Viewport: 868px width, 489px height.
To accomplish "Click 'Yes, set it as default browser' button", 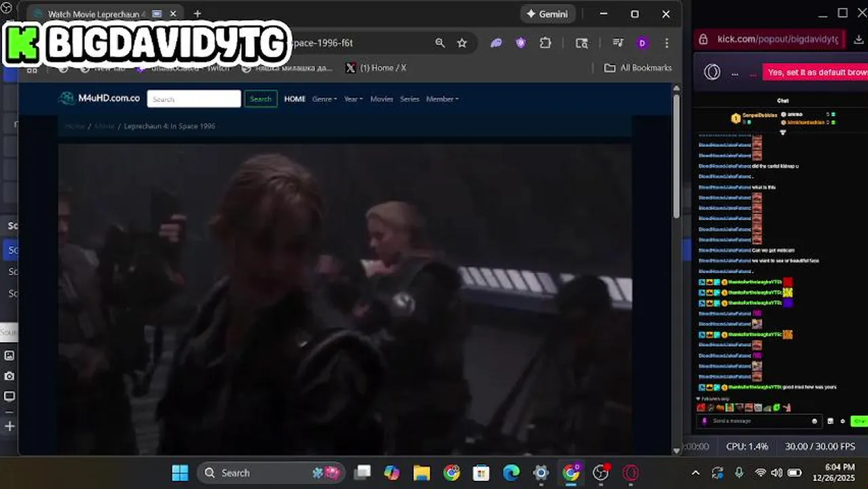I will [816, 72].
